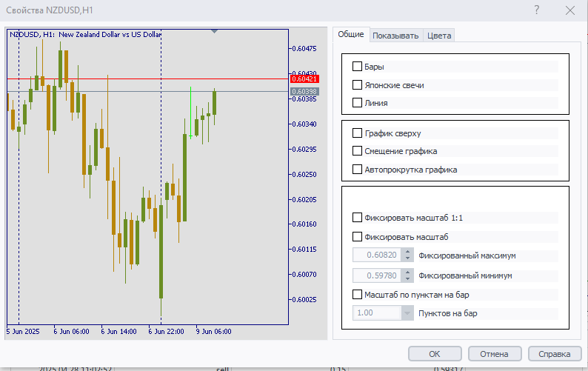Enable Масштаб по пунктам на бар
588x371 pixels.
[357, 295]
